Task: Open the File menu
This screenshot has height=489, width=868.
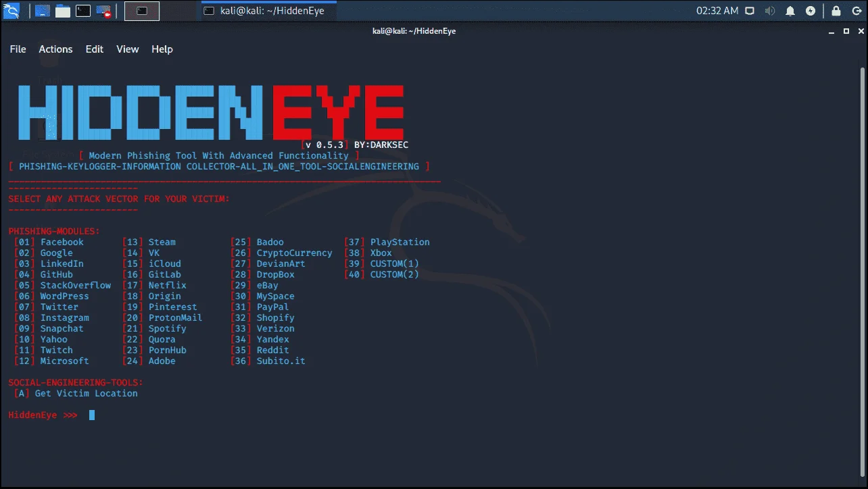Action: tap(18, 49)
